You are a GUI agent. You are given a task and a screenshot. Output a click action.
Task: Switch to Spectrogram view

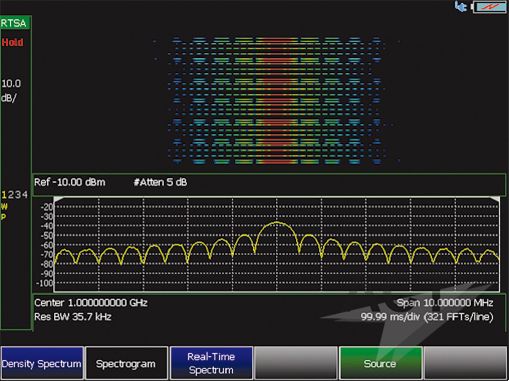(x=126, y=363)
